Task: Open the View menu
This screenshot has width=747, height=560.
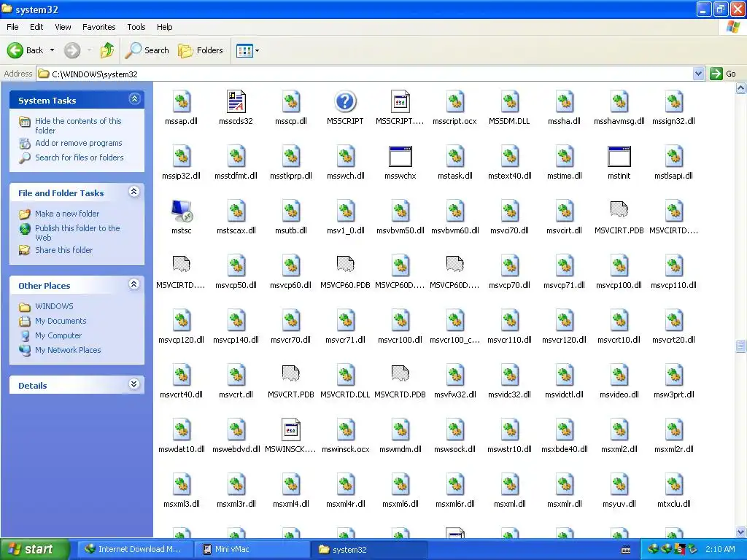Action: click(x=63, y=27)
